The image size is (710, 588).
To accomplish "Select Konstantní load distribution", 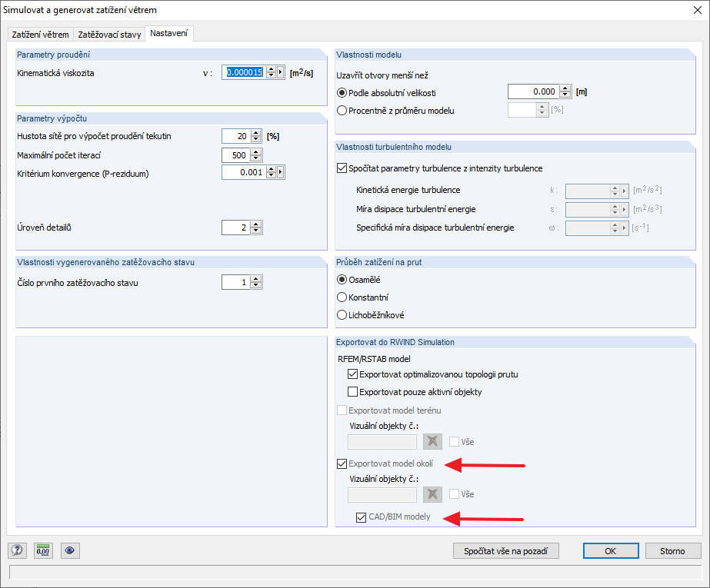I will 341,297.
